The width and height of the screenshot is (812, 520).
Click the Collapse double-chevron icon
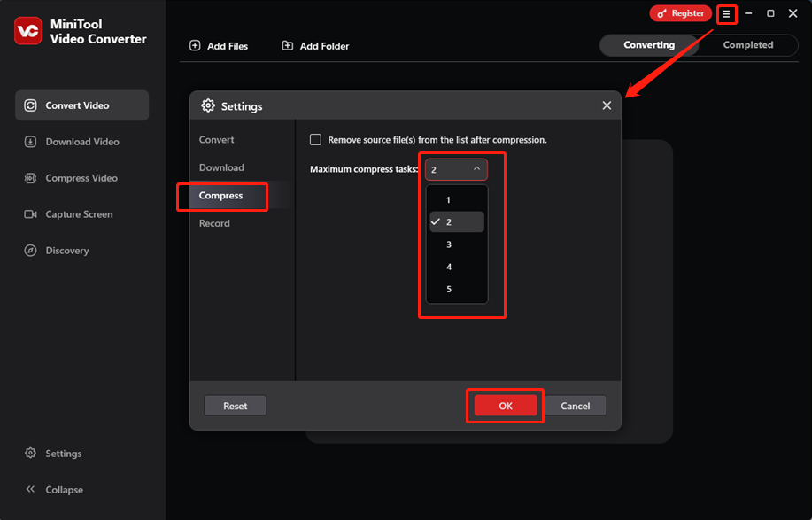pyautogui.click(x=31, y=489)
